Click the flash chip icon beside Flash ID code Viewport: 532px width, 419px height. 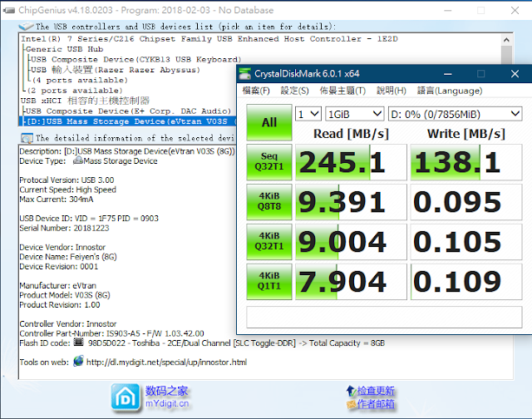[78, 343]
